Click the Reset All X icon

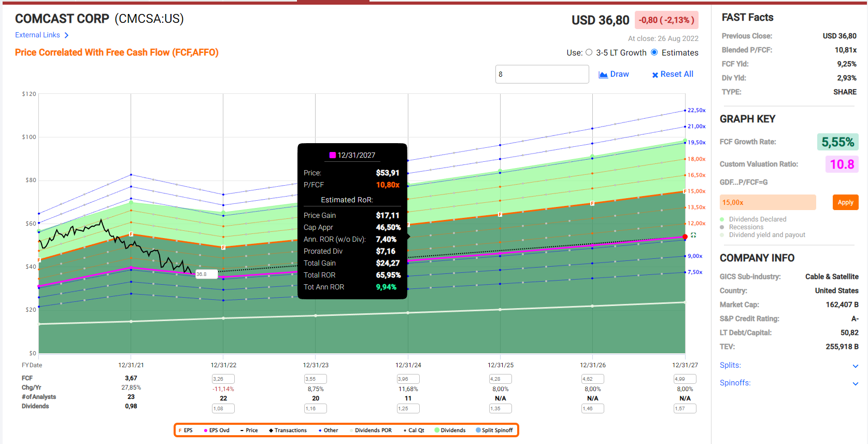(x=655, y=75)
